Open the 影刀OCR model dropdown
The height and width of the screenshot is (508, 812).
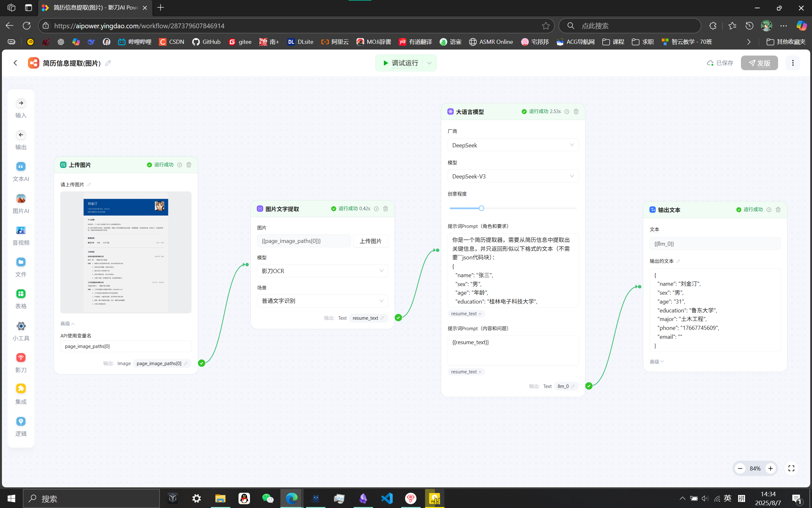[x=323, y=271]
